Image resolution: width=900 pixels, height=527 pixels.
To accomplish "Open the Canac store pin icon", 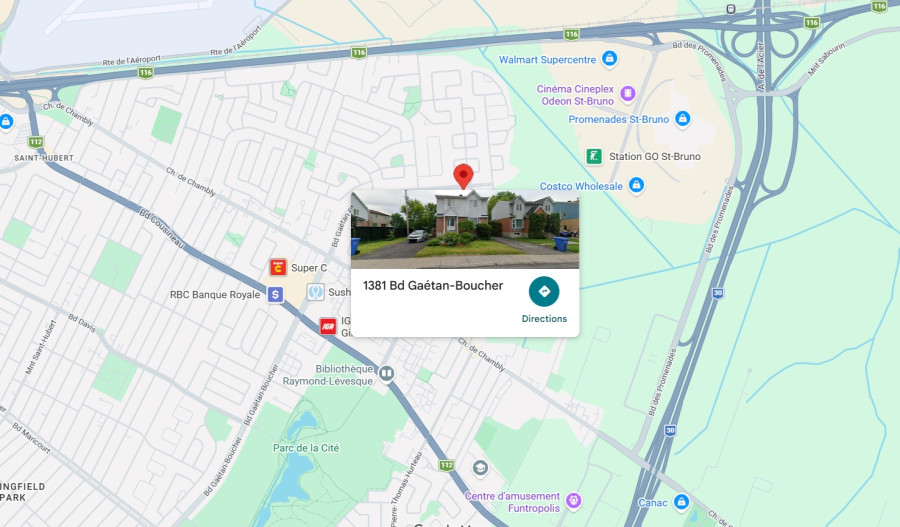I will tap(681, 502).
